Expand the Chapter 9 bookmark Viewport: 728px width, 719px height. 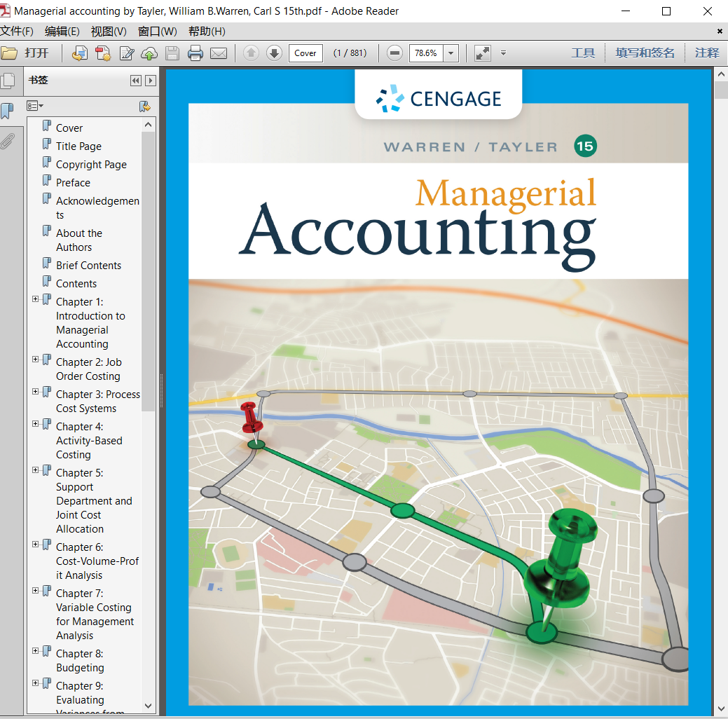click(x=35, y=683)
